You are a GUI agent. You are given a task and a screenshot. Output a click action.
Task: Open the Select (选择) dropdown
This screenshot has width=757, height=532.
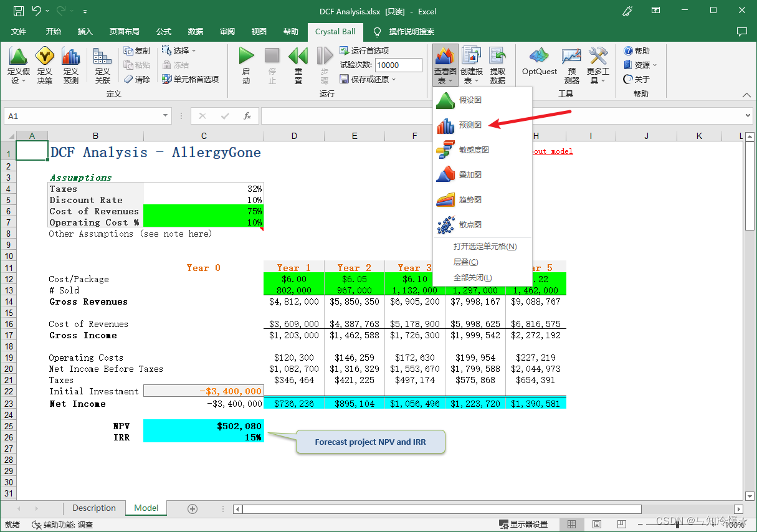click(179, 50)
